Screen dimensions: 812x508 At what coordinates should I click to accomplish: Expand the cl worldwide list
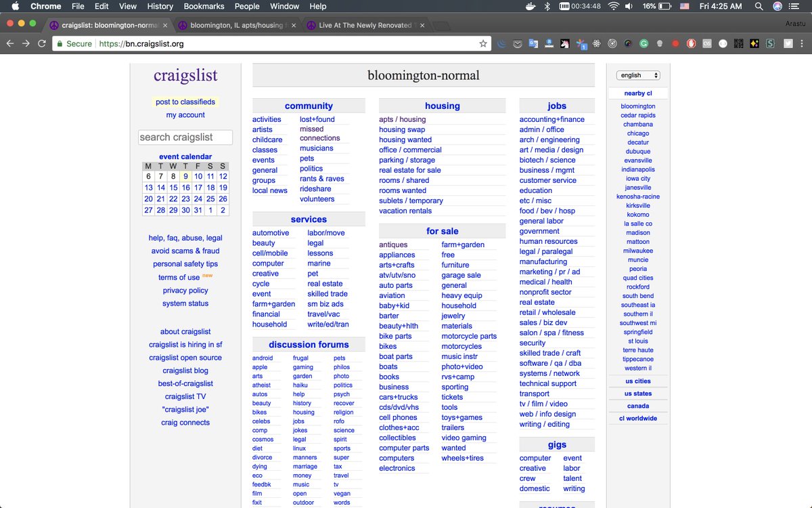point(638,419)
